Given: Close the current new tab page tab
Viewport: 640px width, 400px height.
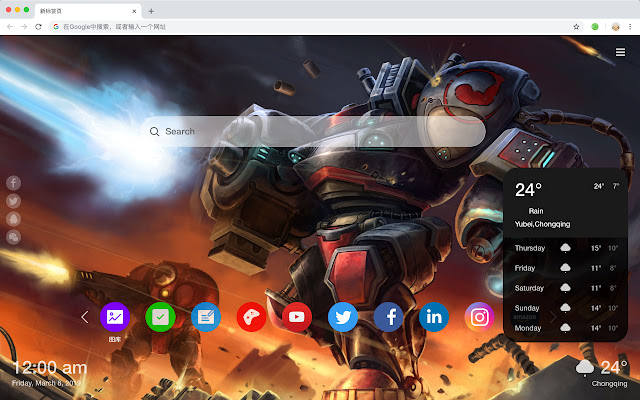Looking at the screenshot, I should pyautogui.click(x=134, y=11).
